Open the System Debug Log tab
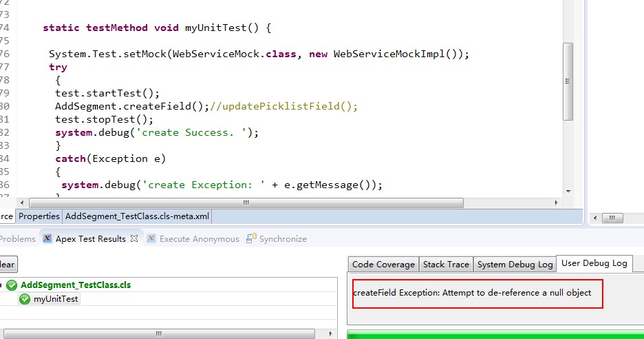 click(x=515, y=265)
